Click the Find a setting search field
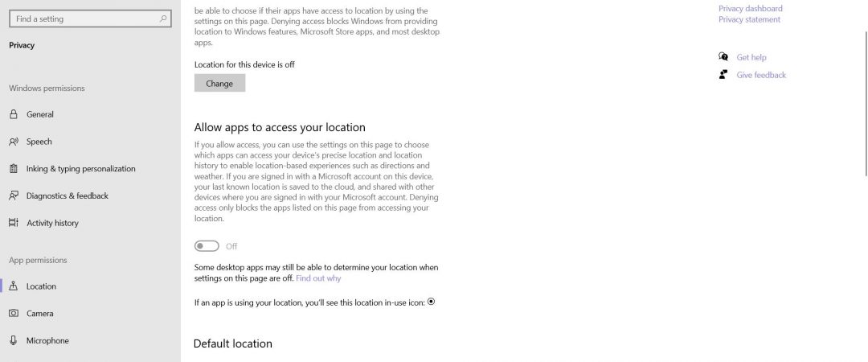The image size is (868, 362). click(x=91, y=19)
